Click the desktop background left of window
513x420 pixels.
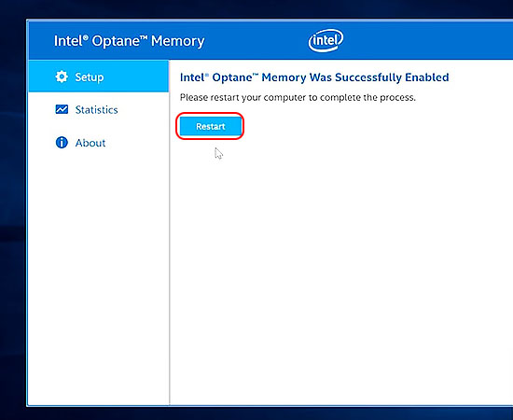point(13,213)
